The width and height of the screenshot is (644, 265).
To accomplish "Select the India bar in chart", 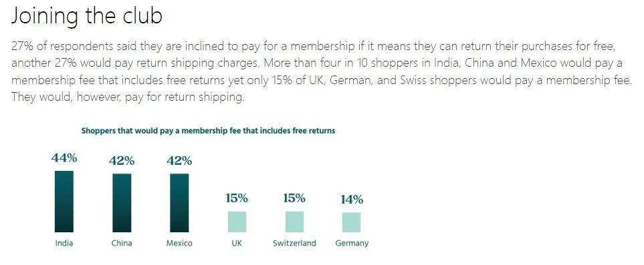I will [64, 202].
